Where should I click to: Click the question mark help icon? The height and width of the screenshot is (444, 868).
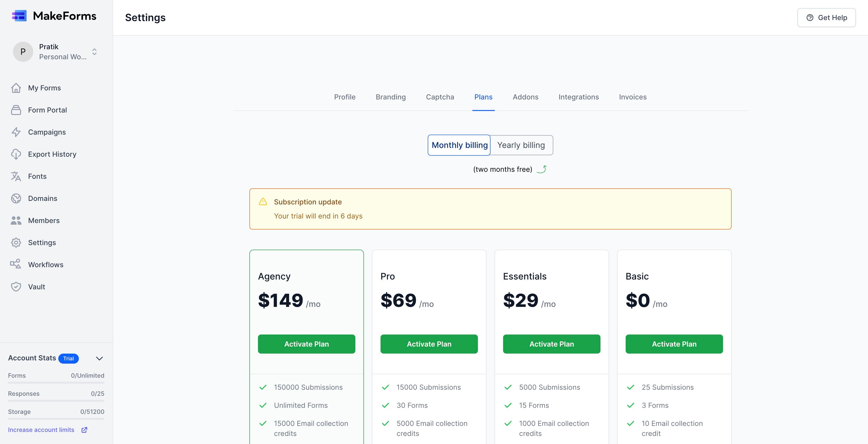click(x=810, y=18)
